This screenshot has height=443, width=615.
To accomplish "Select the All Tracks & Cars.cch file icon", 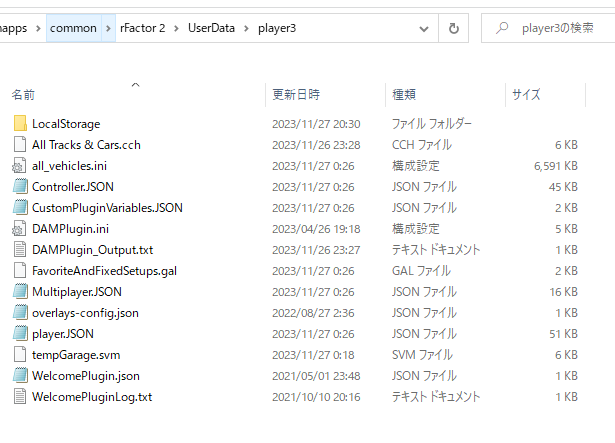I will coord(20,144).
